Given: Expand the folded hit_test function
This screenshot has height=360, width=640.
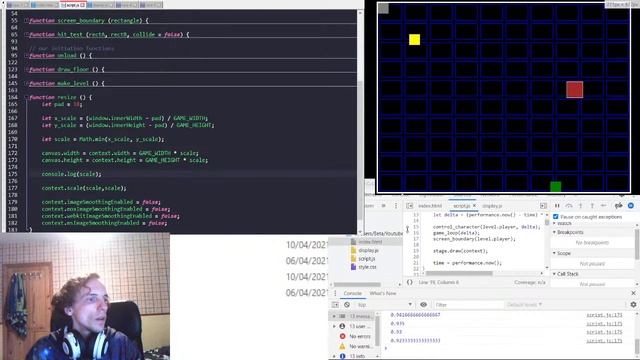Looking at the screenshot, I should tap(26, 35).
